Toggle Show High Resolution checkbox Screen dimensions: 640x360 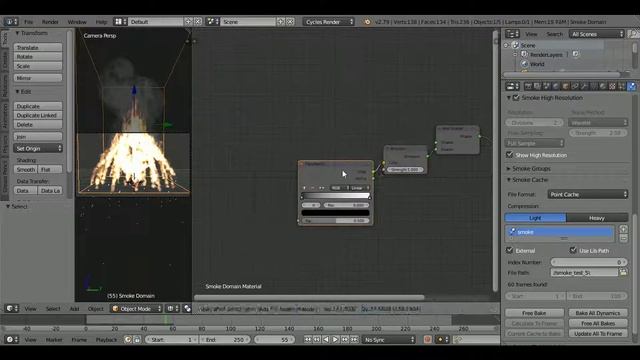(509, 155)
